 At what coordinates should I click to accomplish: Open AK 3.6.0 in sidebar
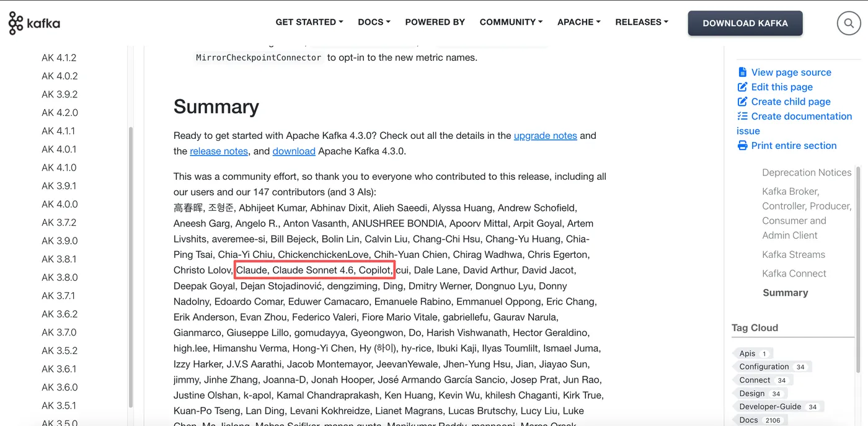pyautogui.click(x=60, y=387)
